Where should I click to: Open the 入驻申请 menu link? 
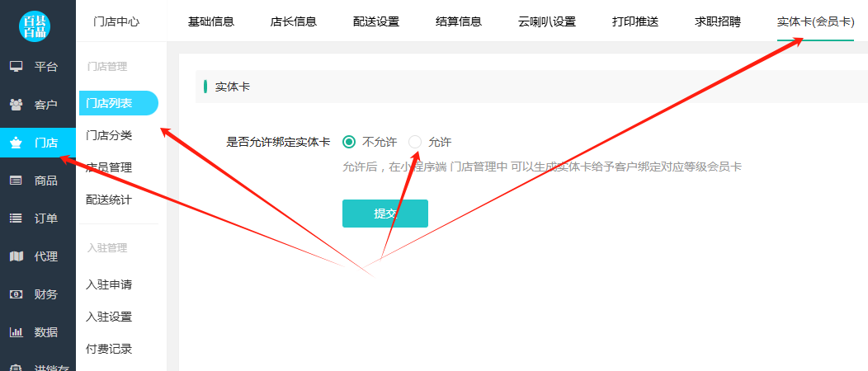pyautogui.click(x=109, y=284)
